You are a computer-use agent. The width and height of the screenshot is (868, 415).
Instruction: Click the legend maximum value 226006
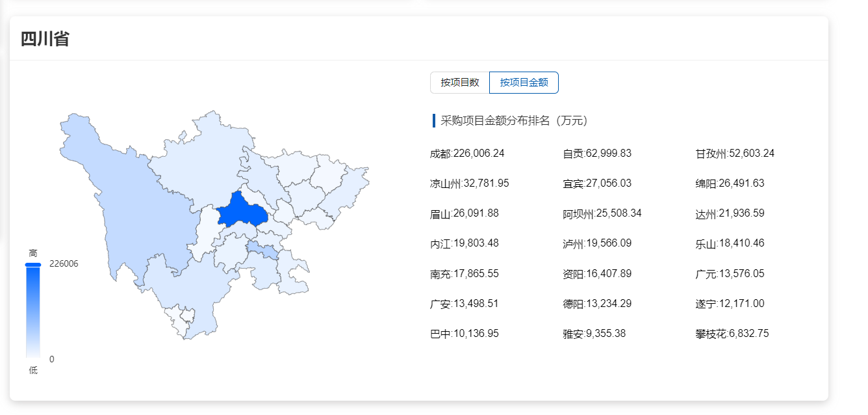[64, 264]
